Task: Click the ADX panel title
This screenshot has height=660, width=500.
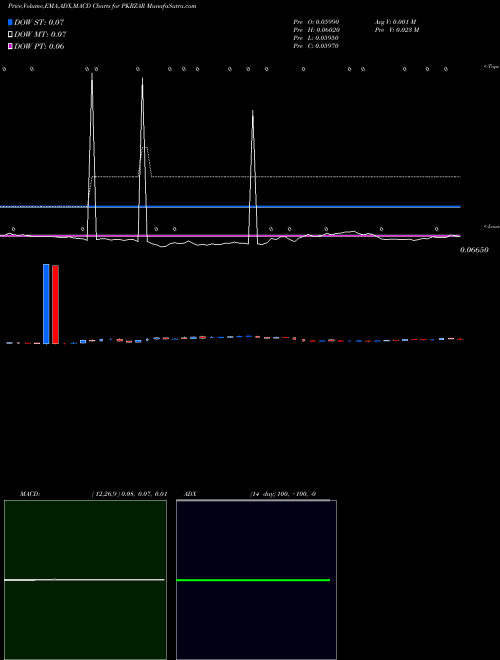Action: pyautogui.click(x=190, y=494)
